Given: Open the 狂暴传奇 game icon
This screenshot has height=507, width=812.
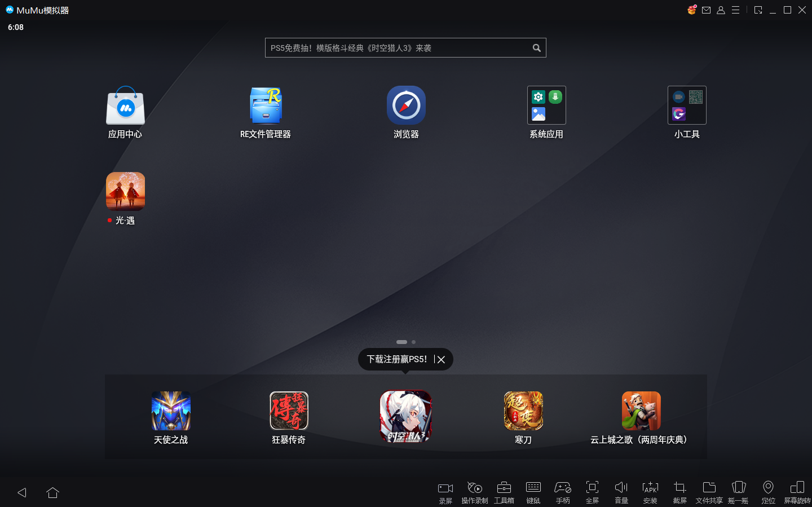Looking at the screenshot, I should coord(289,411).
